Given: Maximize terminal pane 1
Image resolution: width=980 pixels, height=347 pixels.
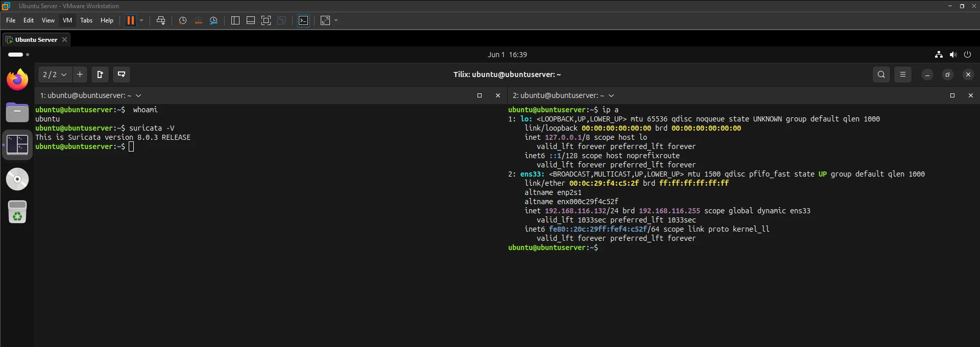Looking at the screenshot, I should pos(479,95).
